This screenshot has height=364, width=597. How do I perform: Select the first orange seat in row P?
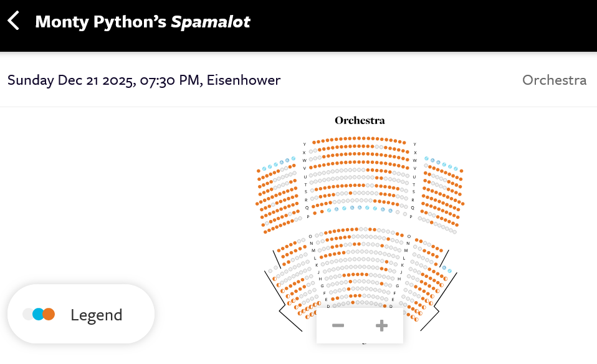(x=314, y=214)
